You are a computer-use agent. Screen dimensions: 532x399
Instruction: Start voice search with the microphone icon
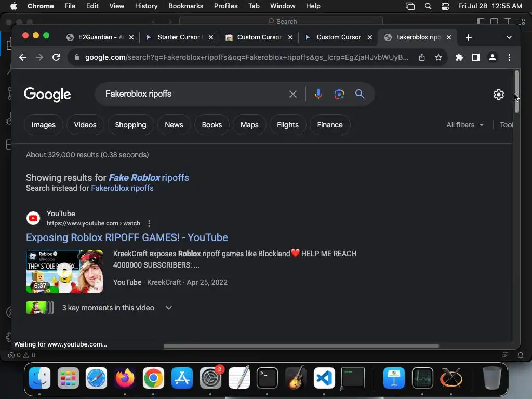click(x=318, y=94)
